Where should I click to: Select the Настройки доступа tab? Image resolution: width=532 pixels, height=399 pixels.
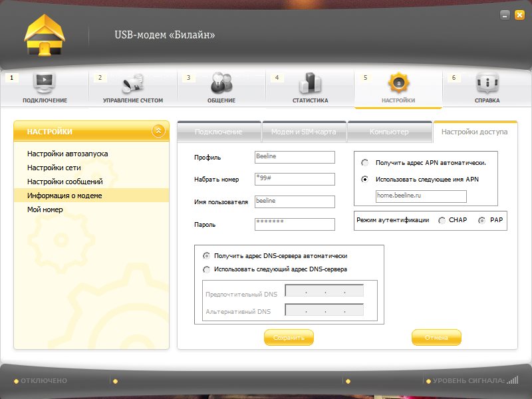[x=475, y=132]
